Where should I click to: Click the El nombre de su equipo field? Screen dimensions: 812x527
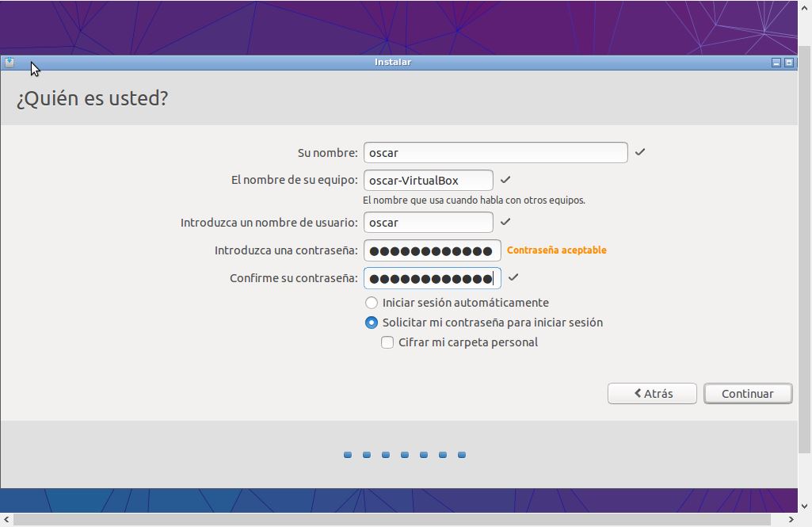pos(428,181)
